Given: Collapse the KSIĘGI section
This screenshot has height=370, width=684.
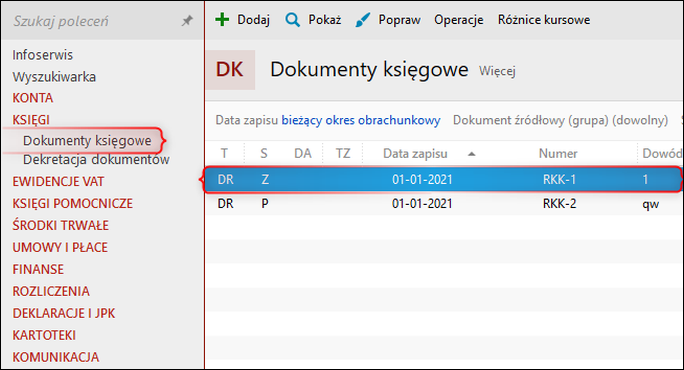Looking at the screenshot, I should pyautogui.click(x=31, y=120).
